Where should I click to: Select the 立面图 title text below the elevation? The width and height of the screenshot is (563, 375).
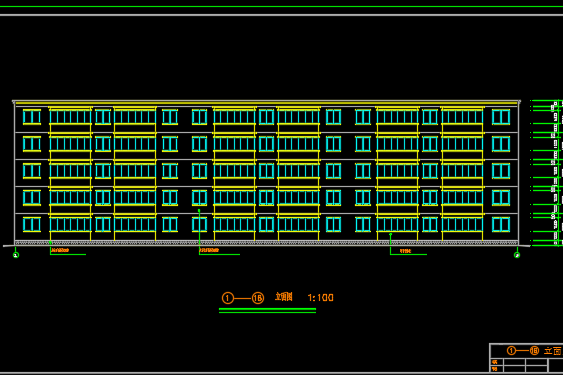pos(284,297)
